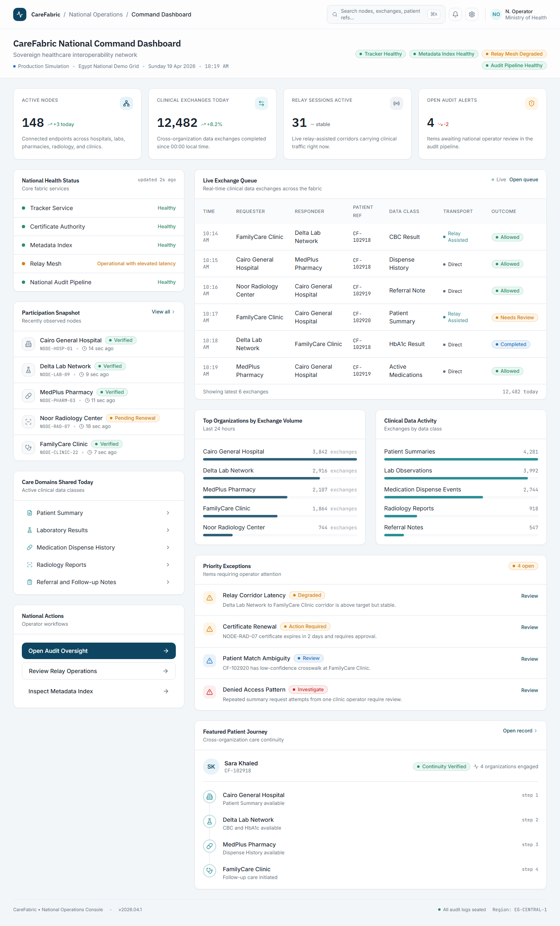Click the Lab Observations activity bar

pos(461,478)
